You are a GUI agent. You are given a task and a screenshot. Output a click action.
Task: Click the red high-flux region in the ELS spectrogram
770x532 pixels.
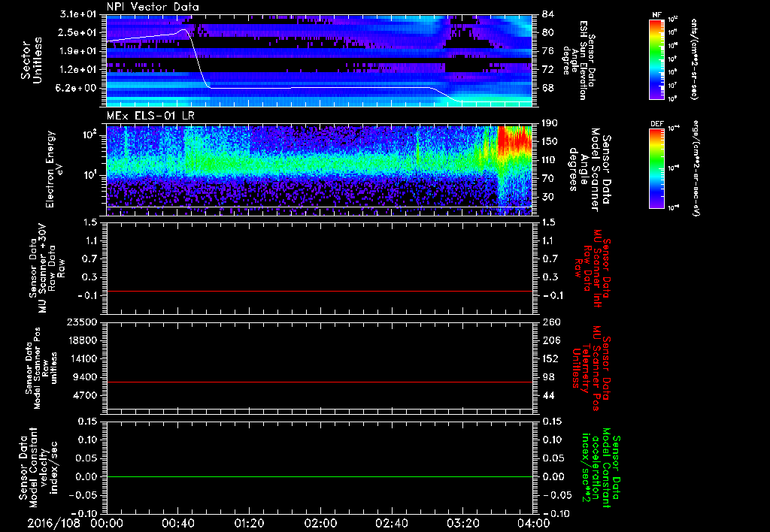click(514, 140)
